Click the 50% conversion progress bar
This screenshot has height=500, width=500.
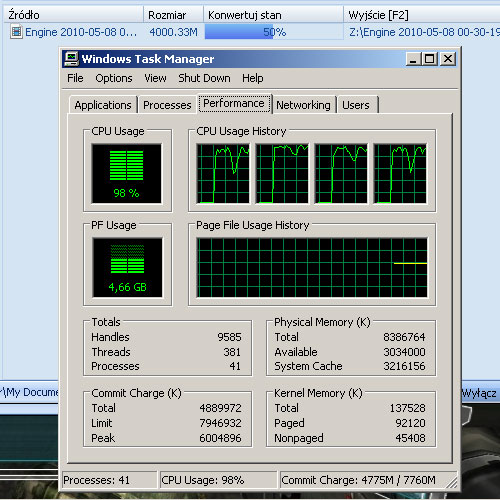point(274,32)
